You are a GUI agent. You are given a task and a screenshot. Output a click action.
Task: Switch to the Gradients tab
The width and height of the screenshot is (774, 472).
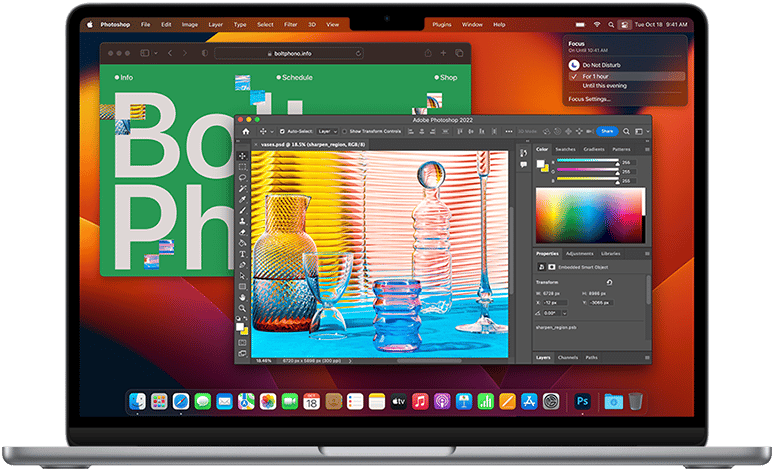coord(594,149)
